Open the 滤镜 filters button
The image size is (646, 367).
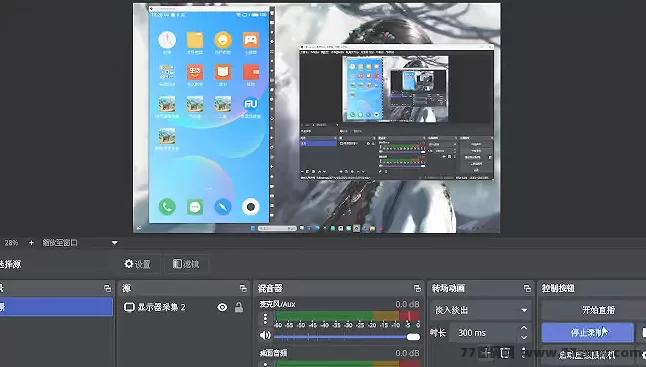pos(186,264)
